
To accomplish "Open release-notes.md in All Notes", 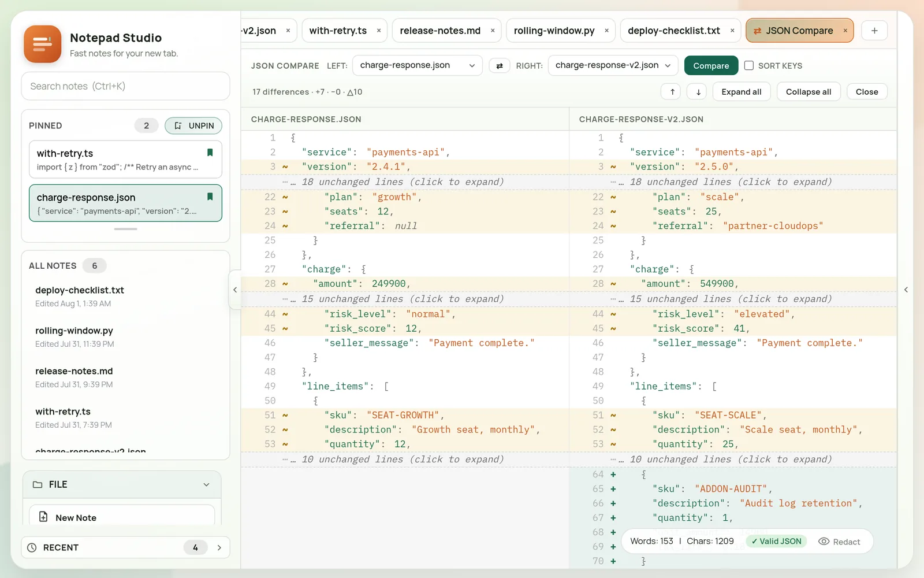I will tap(125, 377).
